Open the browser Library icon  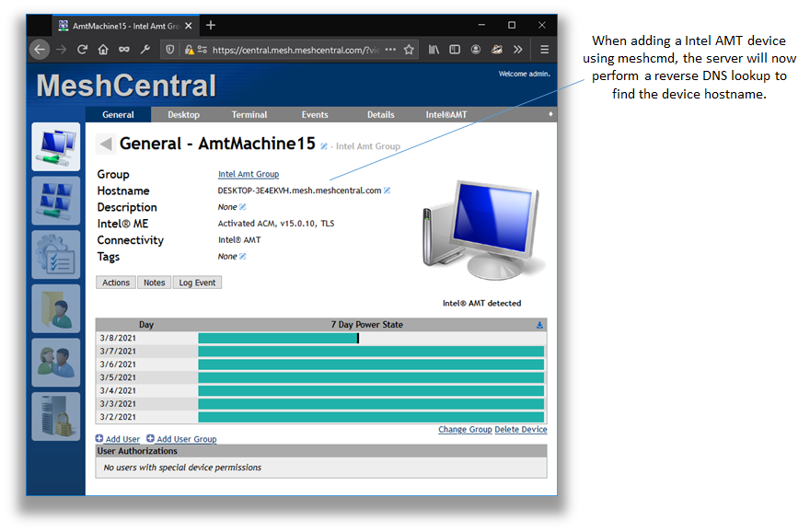tap(434, 50)
